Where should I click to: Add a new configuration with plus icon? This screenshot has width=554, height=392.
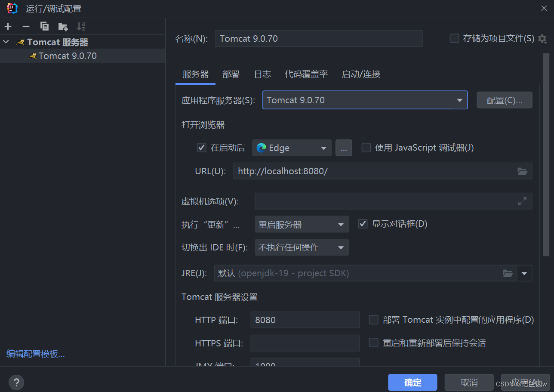pyautogui.click(x=8, y=27)
